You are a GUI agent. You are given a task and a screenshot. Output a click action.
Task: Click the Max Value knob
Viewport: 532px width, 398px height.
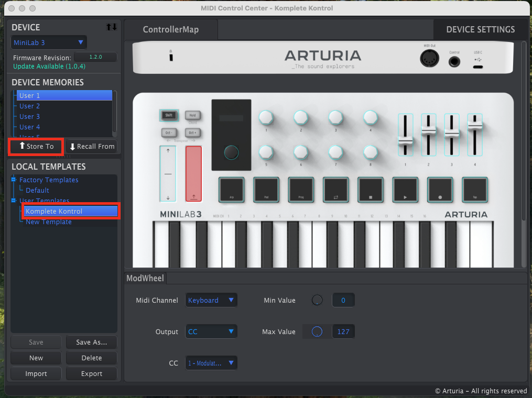[317, 331]
